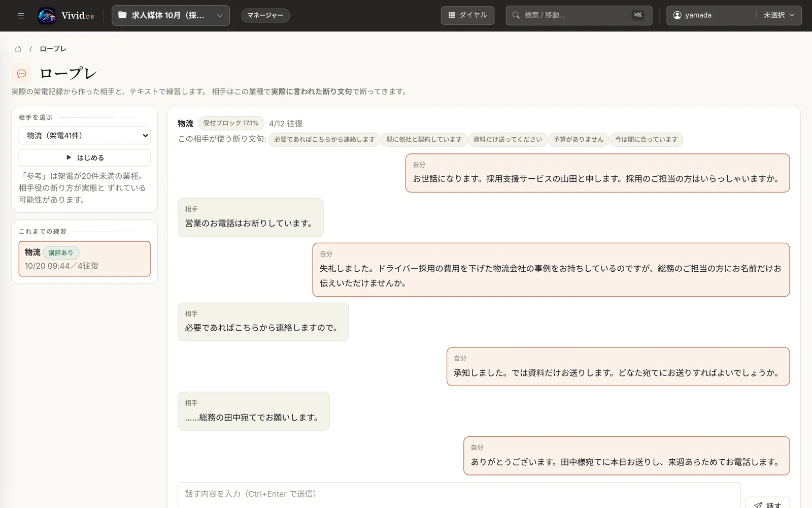Image resolution: width=812 pixels, height=508 pixels.
Task: Select 既に他社と契約しています chip
Action: pos(424,139)
